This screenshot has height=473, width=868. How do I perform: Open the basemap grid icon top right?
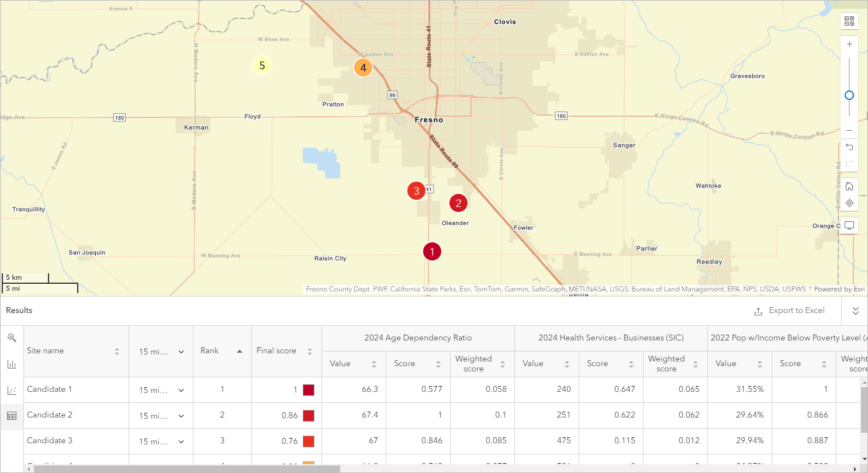849,21
